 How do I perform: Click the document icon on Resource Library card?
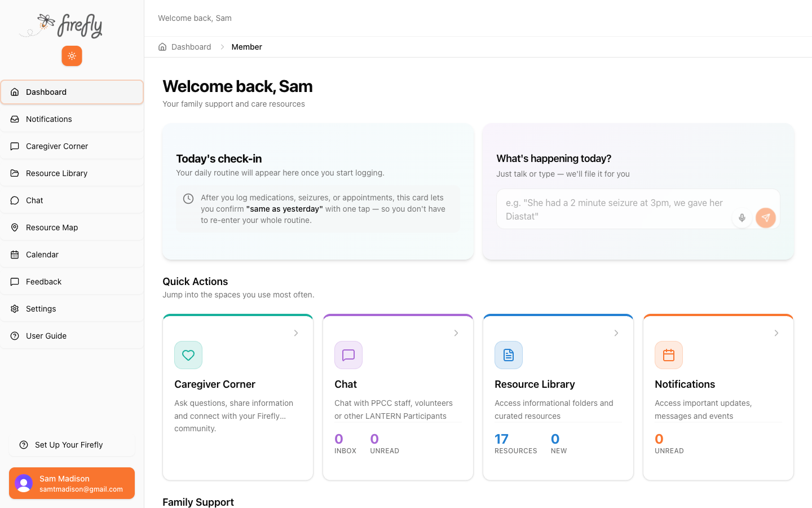coord(508,355)
